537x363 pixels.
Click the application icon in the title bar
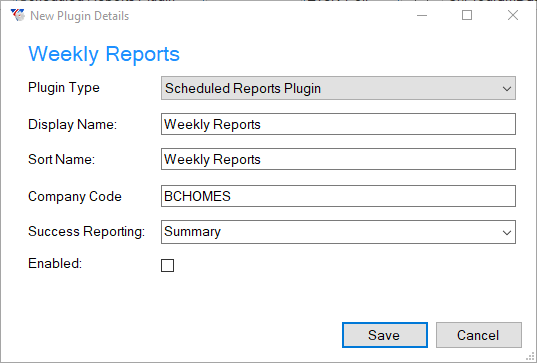18,15
